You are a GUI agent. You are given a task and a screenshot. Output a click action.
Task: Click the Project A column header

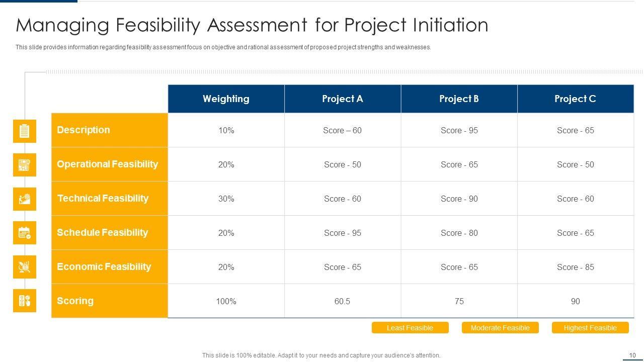coord(342,99)
